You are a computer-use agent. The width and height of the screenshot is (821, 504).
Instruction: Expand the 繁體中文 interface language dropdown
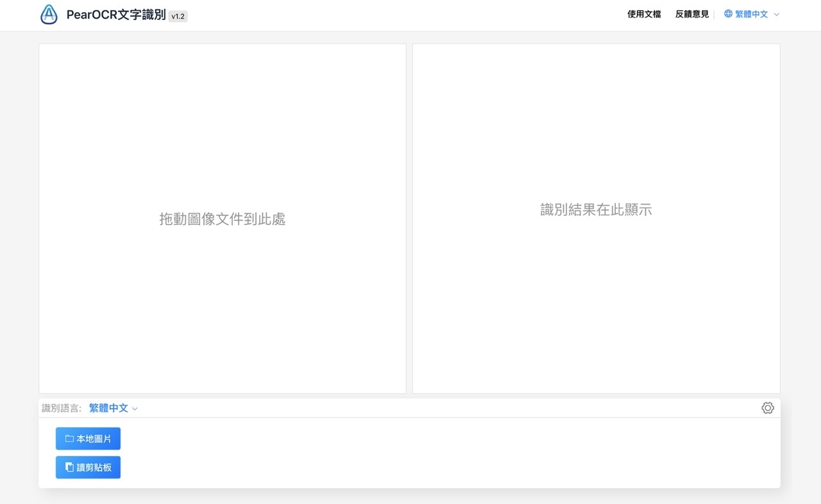(x=752, y=14)
